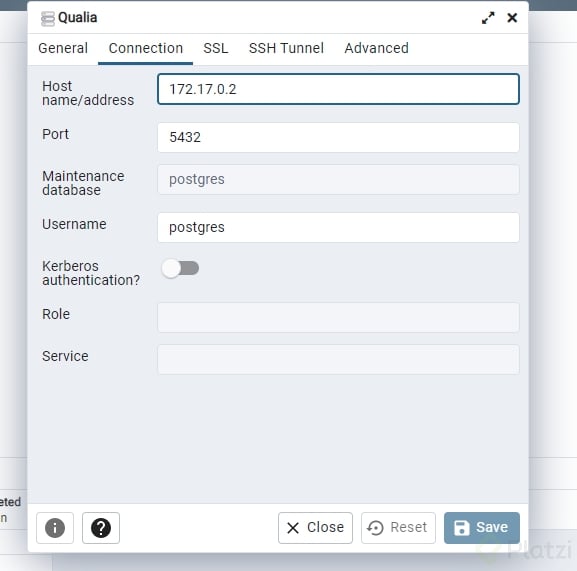The height and width of the screenshot is (571, 577).
Task: Switch to the General tab
Action: [63, 48]
